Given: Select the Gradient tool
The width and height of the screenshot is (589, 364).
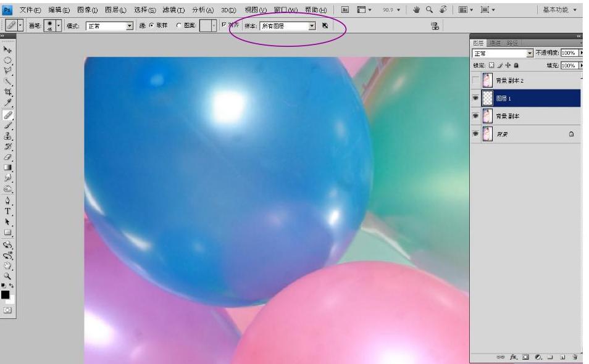Looking at the screenshot, I should pos(7,168).
